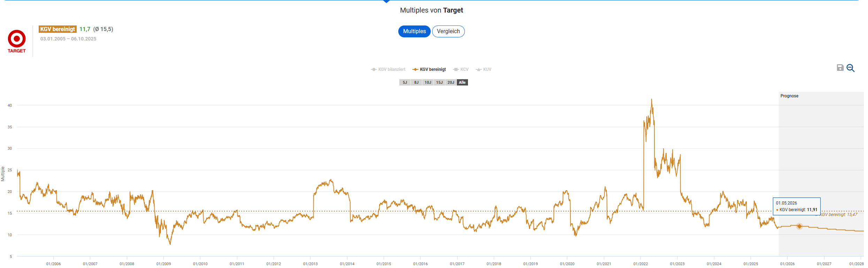The height and width of the screenshot is (268, 868).
Task: Switch to the Multiples tab
Action: pos(414,31)
